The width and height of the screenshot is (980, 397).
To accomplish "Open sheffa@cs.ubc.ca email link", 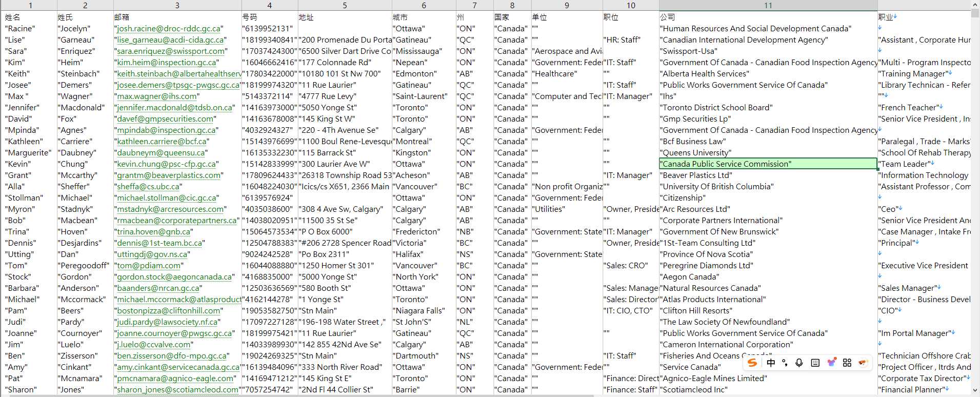I will (x=148, y=187).
